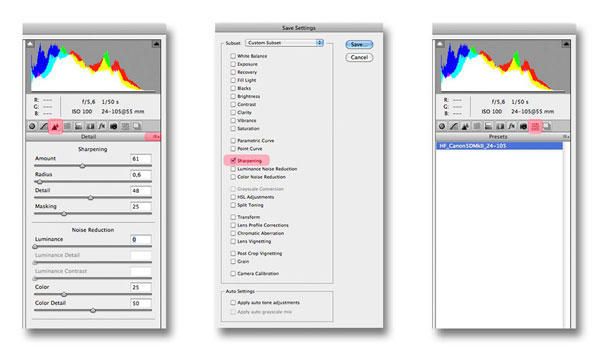Screen dimensions: 600x360
Task: Enable Apply auto tone adjustments checkbox
Action: pyautogui.click(x=233, y=302)
